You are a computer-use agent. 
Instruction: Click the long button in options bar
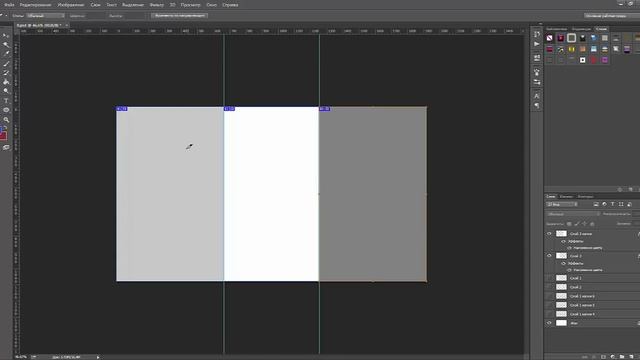tap(180, 16)
